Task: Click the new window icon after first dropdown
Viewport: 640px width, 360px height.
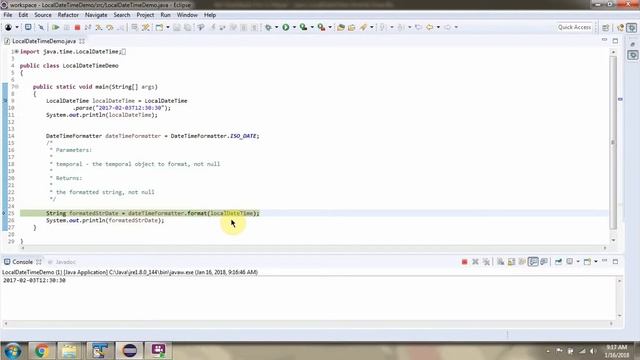Action: [x=28, y=27]
